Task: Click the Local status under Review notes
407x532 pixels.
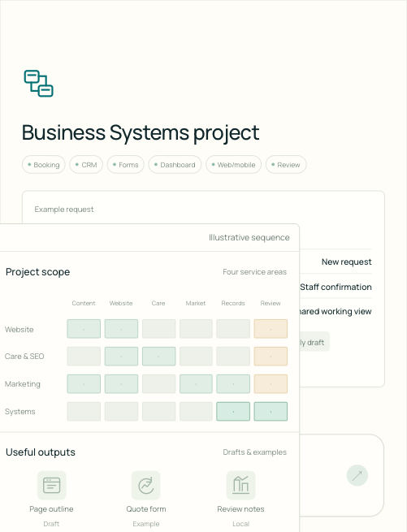Action: [x=240, y=524]
